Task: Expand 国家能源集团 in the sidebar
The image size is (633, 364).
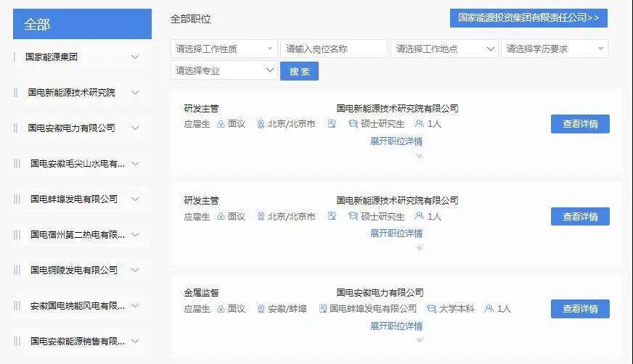Action: click(x=135, y=57)
